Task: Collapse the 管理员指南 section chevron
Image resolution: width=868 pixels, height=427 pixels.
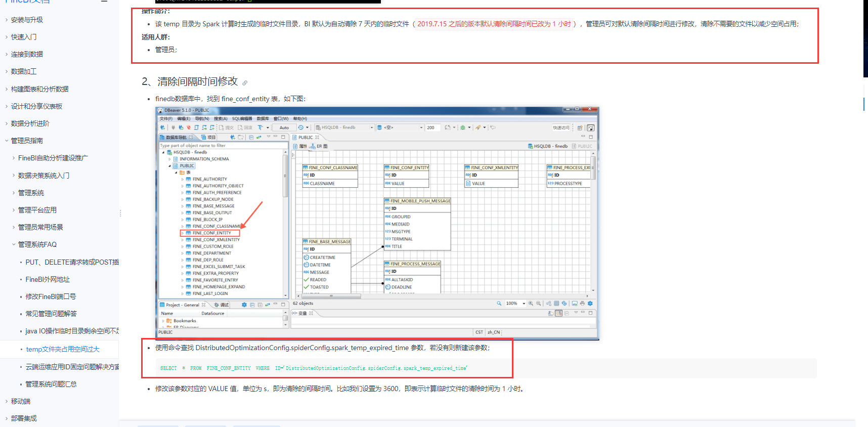Action: click(6, 141)
